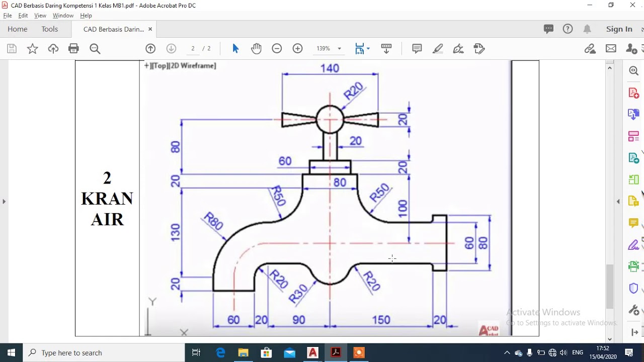Open Microsoft Edge from taskbar

tap(220, 352)
